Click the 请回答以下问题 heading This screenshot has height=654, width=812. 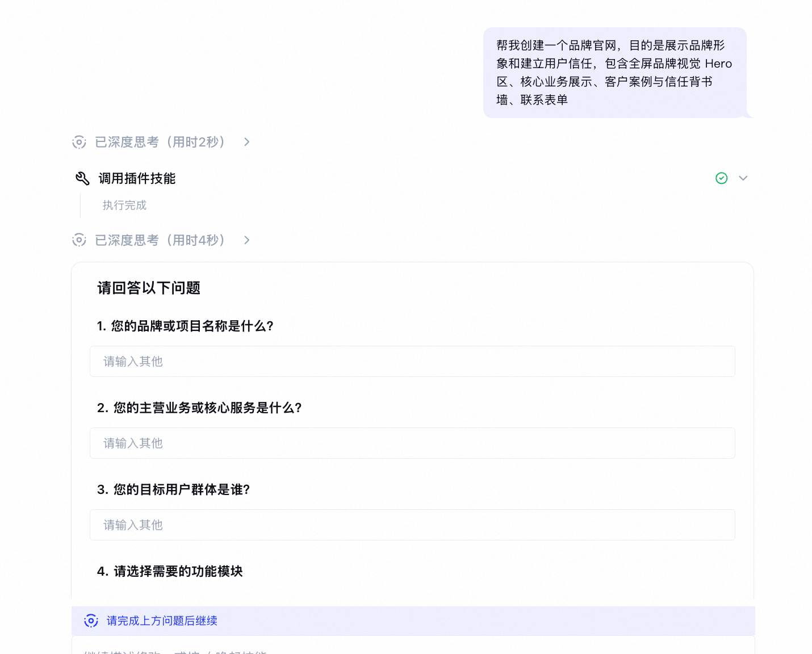pyautogui.click(x=149, y=288)
